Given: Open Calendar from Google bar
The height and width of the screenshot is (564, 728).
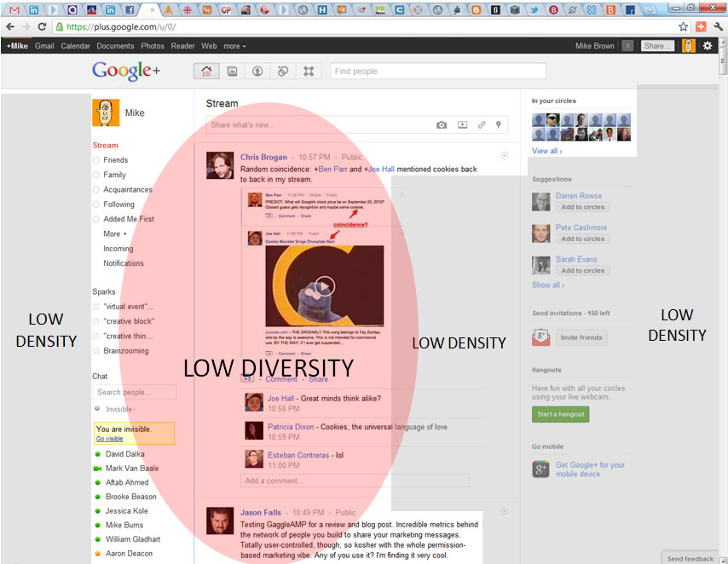Looking at the screenshot, I should tap(75, 46).
